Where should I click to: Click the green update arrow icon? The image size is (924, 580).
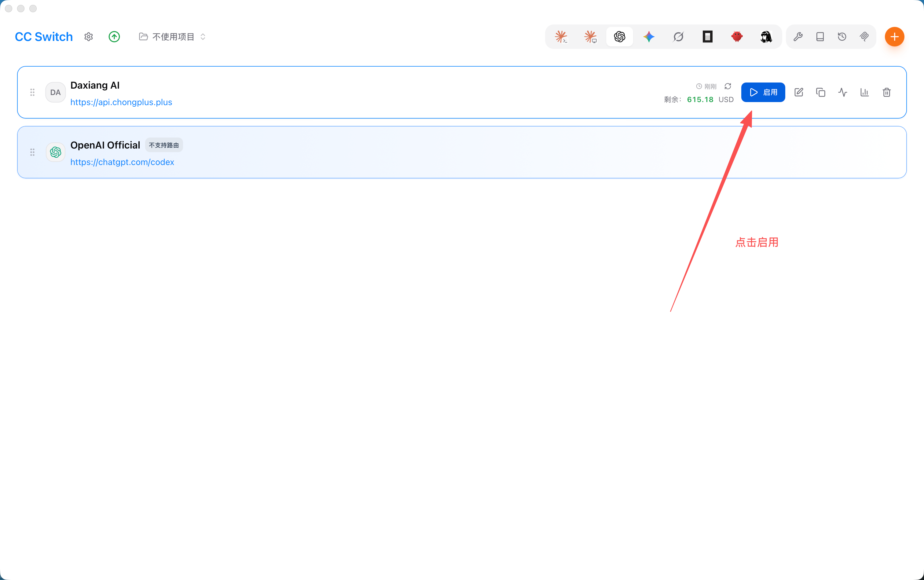click(x=114, y=37)
